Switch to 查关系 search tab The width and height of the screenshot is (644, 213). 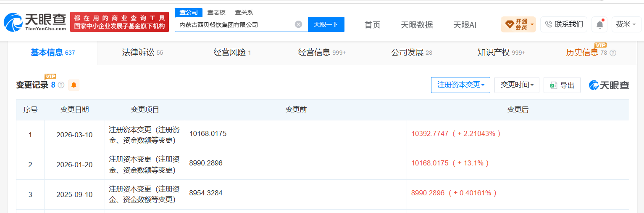click(x=244, y=12)
